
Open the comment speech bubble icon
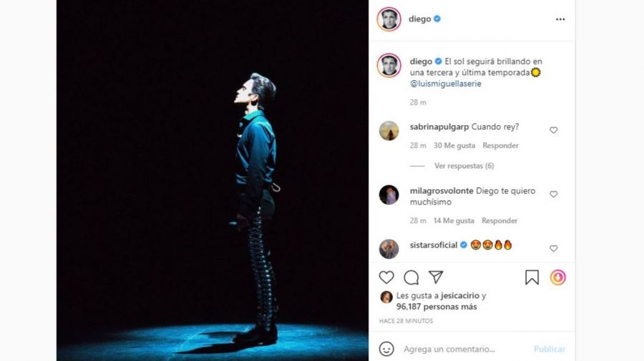click(411, 277)
